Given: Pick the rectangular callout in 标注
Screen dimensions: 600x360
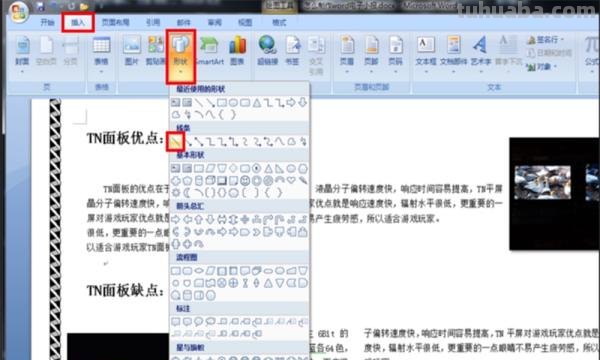Looking at the screenshot, I should pos(176,322).
